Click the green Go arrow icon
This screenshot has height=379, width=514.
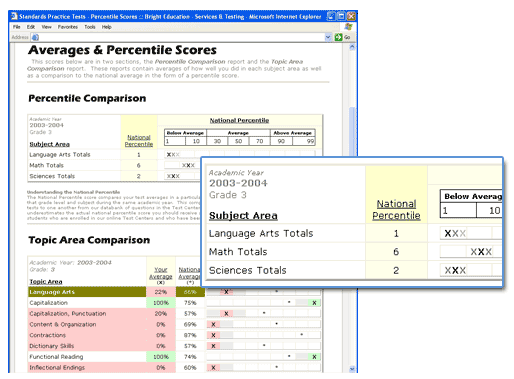338,37
